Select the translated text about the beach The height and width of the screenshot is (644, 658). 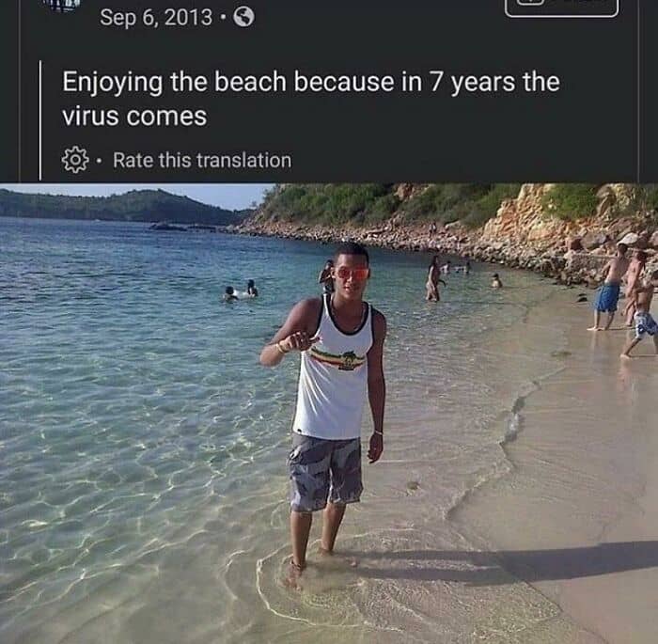coord(311,98)
